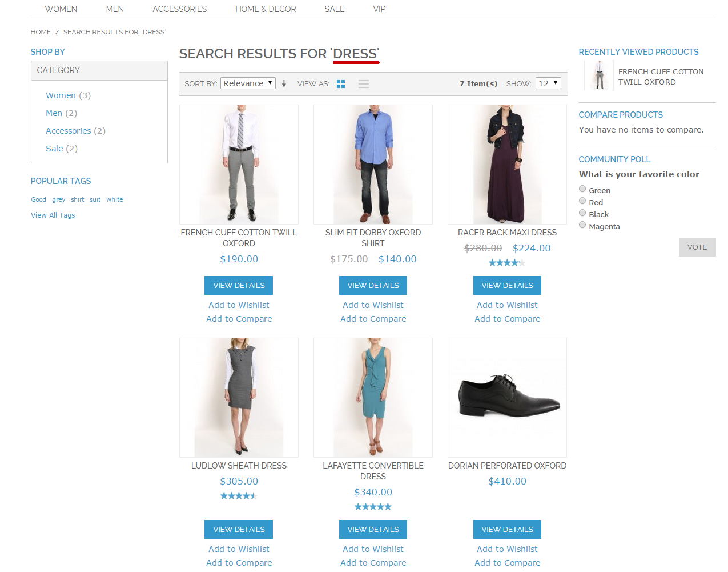Open Lafayette Convertible Dress product image
Image resolution: width=728 pixels, height=572 pixels.
click(x=373, y=398)
